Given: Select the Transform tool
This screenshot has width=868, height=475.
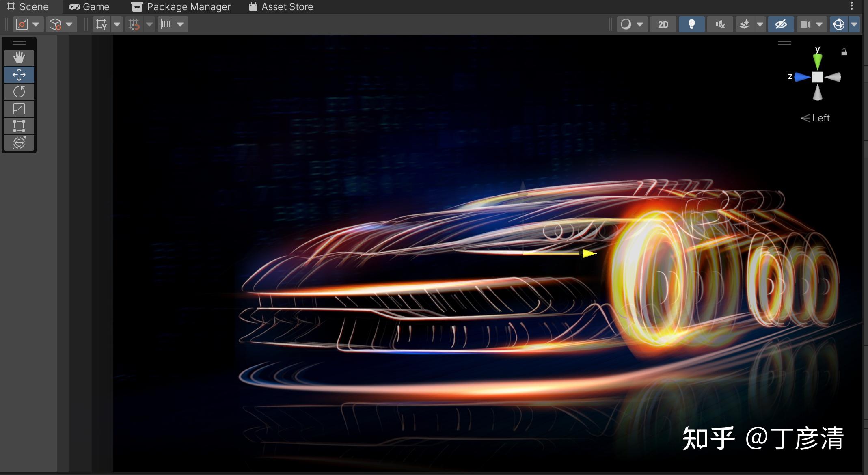Looking at the screenshot, I should 19,143.
